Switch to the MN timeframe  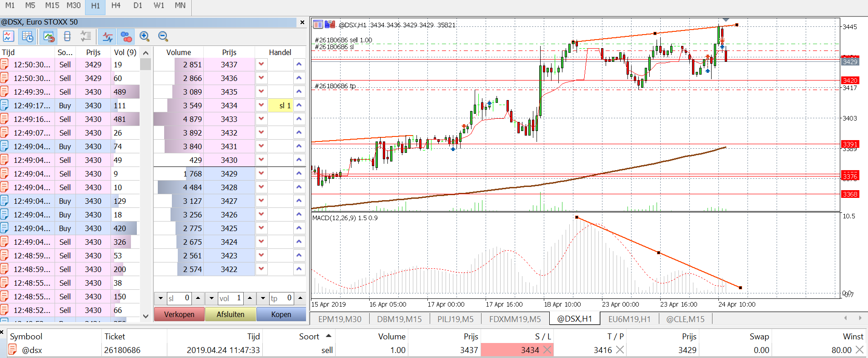180,5
